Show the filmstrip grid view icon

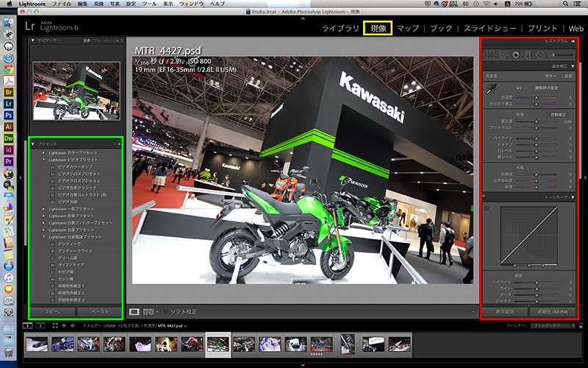tap(55, 325)
